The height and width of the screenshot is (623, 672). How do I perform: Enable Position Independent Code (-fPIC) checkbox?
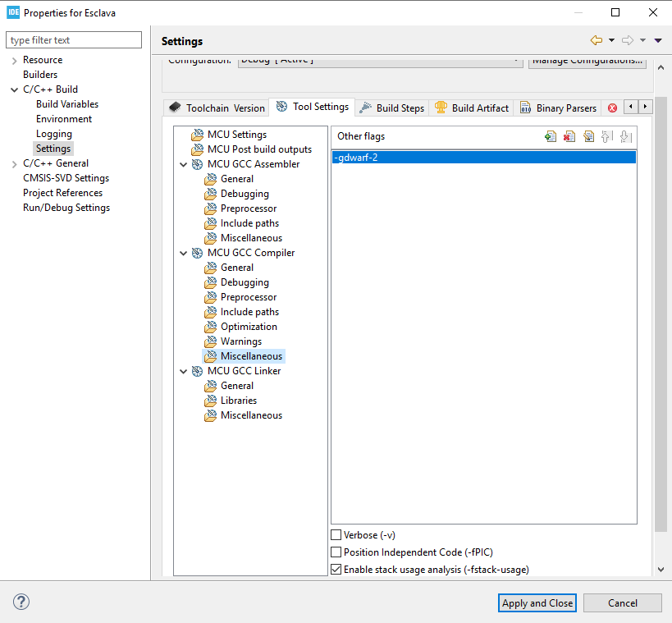tap(336, 552)
